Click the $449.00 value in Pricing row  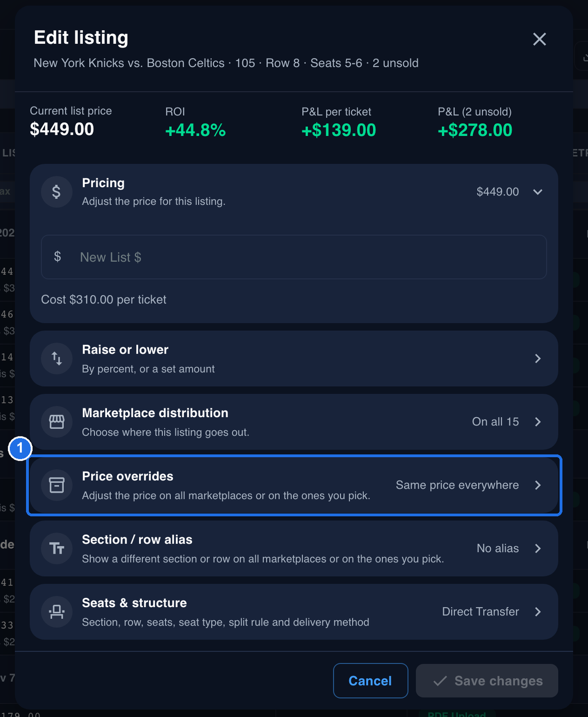coord(498,192)
